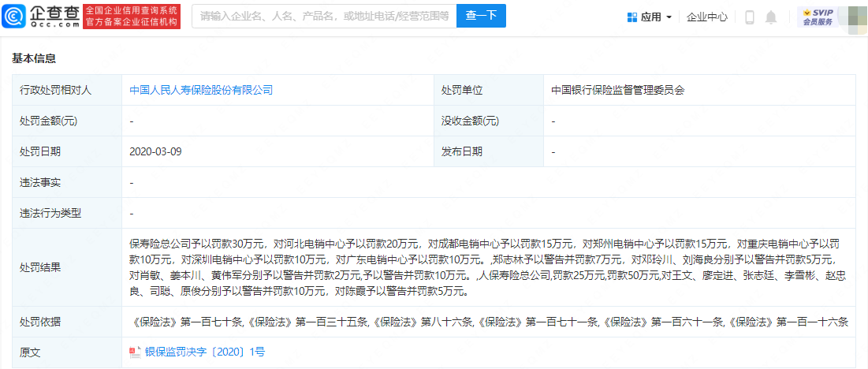Click the red 全国企业信用查询系统 badge
Screen dimensions: 868x369
click(132, 17)
